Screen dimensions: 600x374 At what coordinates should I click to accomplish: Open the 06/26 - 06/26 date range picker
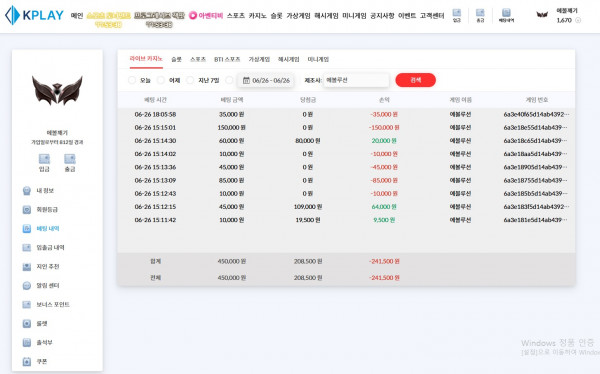tap(266, 80)
